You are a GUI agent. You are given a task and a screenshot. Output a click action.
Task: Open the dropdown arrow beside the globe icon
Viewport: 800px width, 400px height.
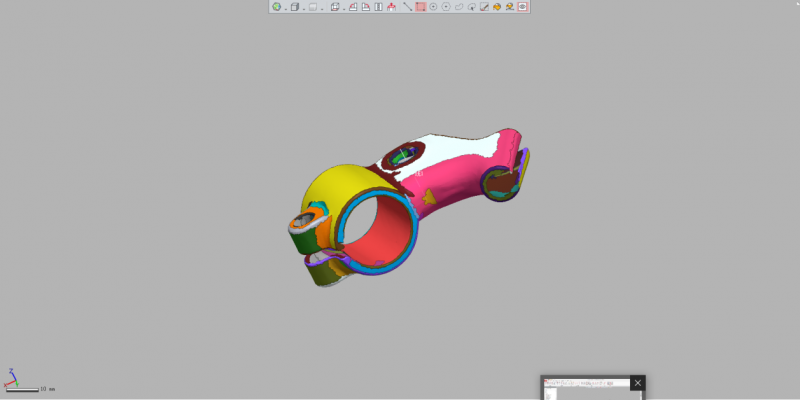286,9
